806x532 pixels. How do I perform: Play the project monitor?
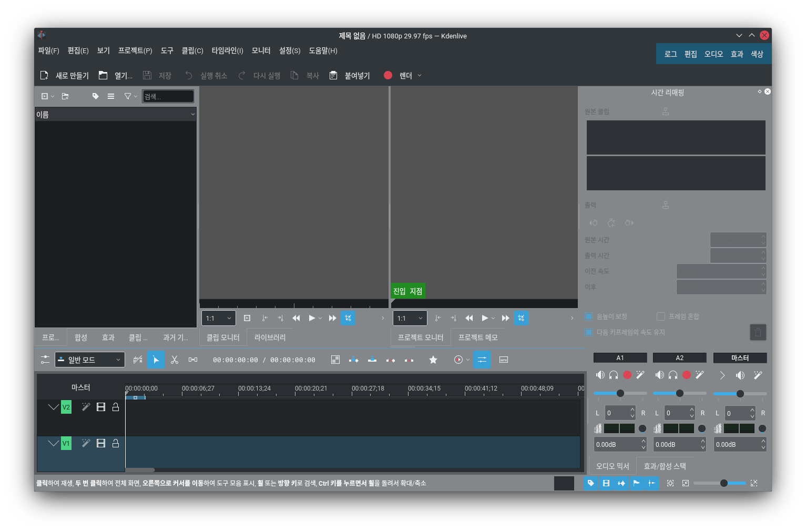(485, 318)
